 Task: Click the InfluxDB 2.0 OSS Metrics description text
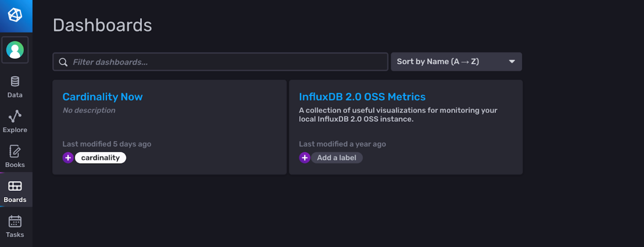[x=398, y=115]
